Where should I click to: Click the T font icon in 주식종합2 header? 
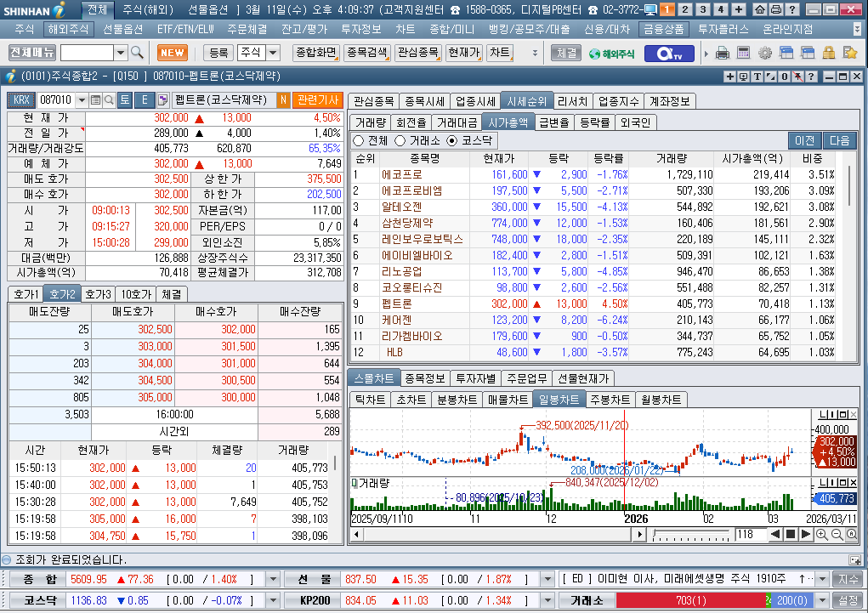click(757, 77)
